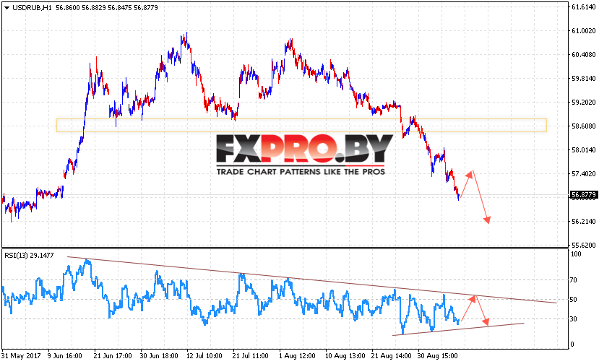599x364 pixels.
Task: Select the 31 May 2017 date label
Action: [x=22, y=356]
